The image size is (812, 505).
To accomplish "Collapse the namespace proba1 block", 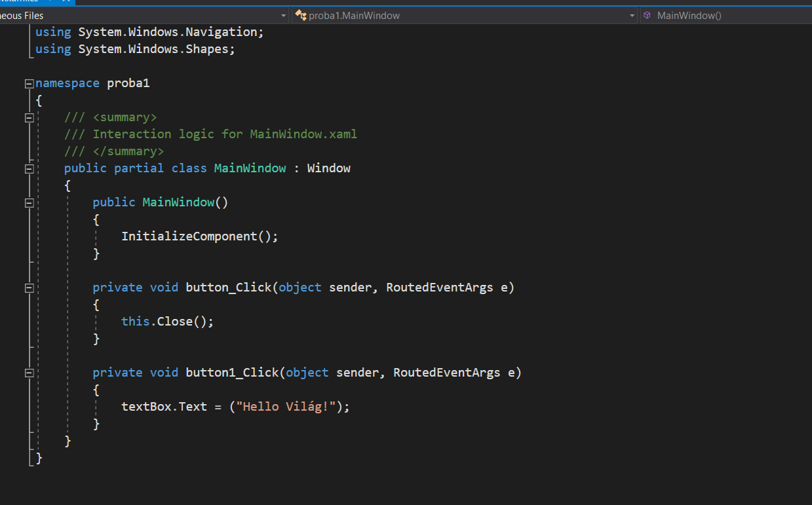I will (29, 84).
